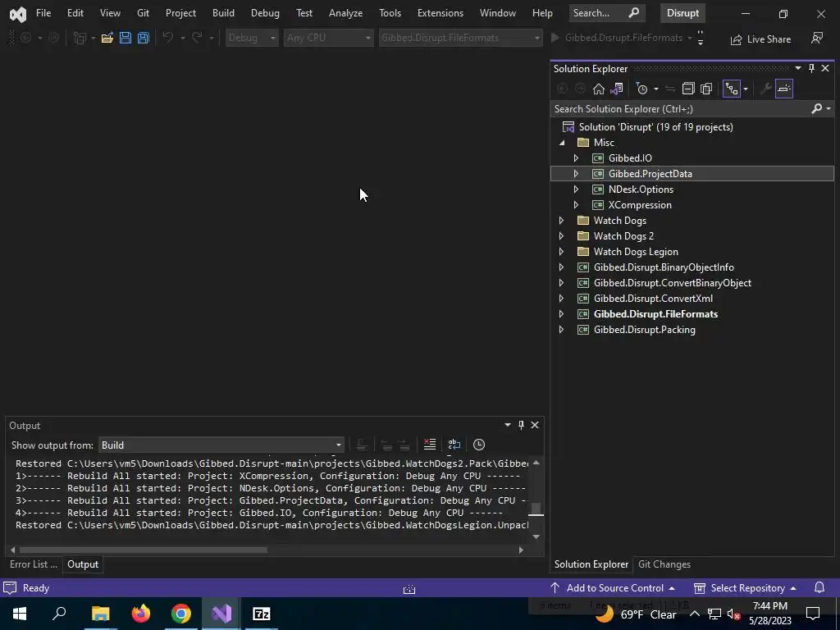Image resolution: width=840 pixels, height=630 pixels.
Task: Expand the Watch Dogs 2 folder
Action: tap(561, 235)
